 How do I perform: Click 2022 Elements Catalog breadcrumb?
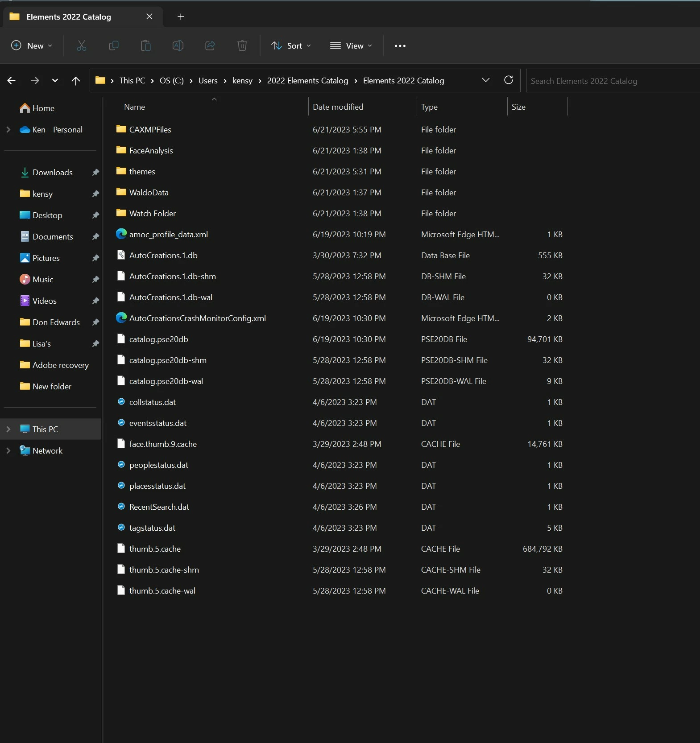point(307,81)
